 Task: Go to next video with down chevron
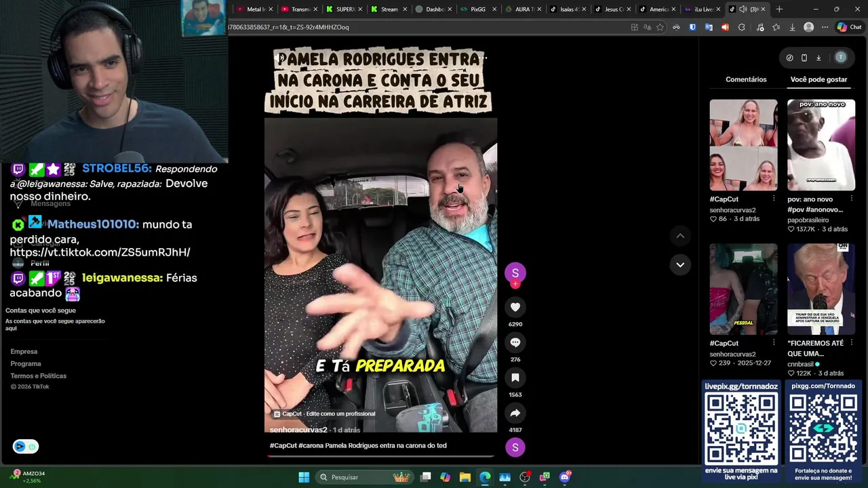680,264
